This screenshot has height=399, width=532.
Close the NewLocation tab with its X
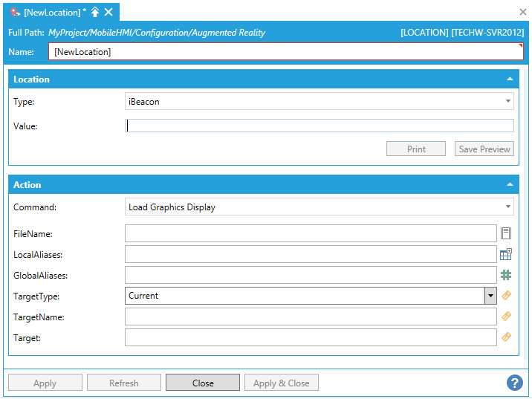(x=108, y=12)
